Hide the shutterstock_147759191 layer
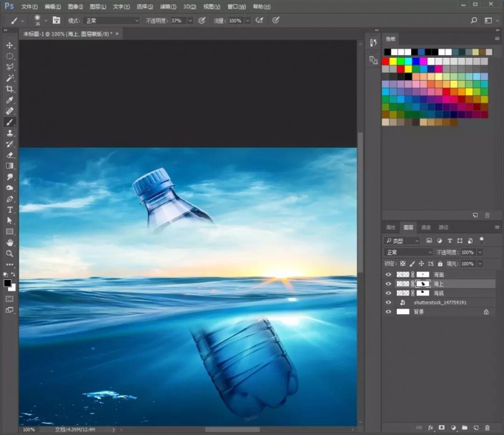The width and height of the screenshot is (504, 435). tap(388, 303)
